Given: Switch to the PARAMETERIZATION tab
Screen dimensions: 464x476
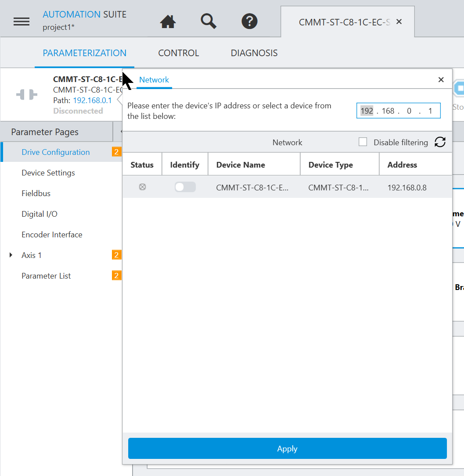Looking at the screenshot, I should pos(84,53).
